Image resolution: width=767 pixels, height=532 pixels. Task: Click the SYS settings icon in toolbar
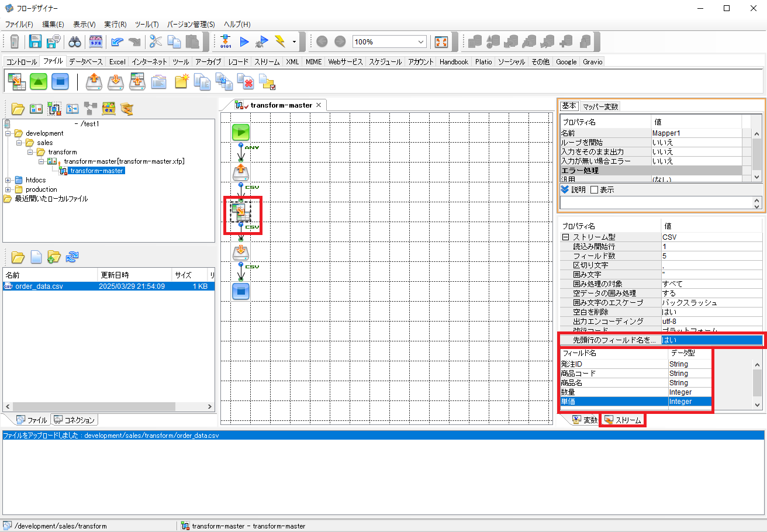96,42
